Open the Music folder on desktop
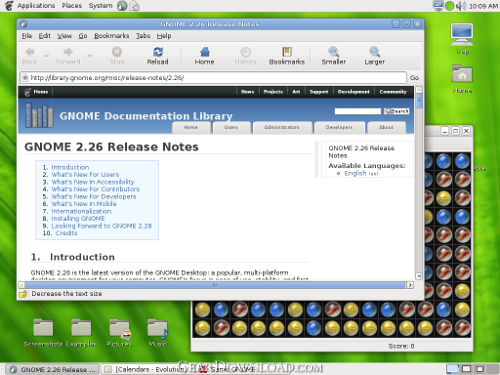Viewport: 500px width, 375px height. click(157, 328)
